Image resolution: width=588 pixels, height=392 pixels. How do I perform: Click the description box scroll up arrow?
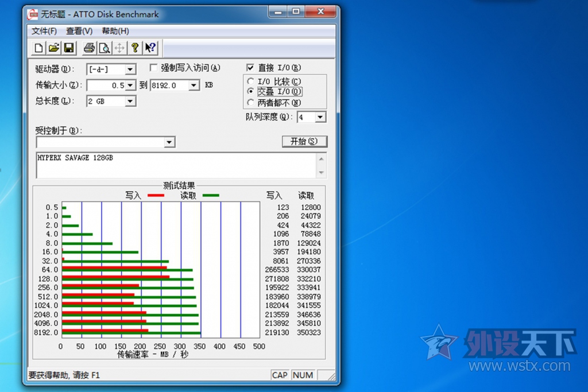click(x=322, y=159)
